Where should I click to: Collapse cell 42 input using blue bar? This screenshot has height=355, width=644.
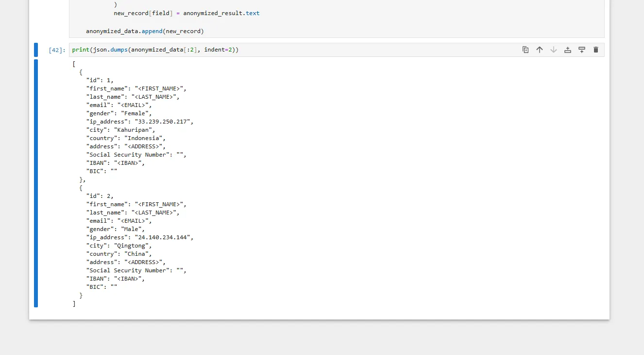point(36,50)
